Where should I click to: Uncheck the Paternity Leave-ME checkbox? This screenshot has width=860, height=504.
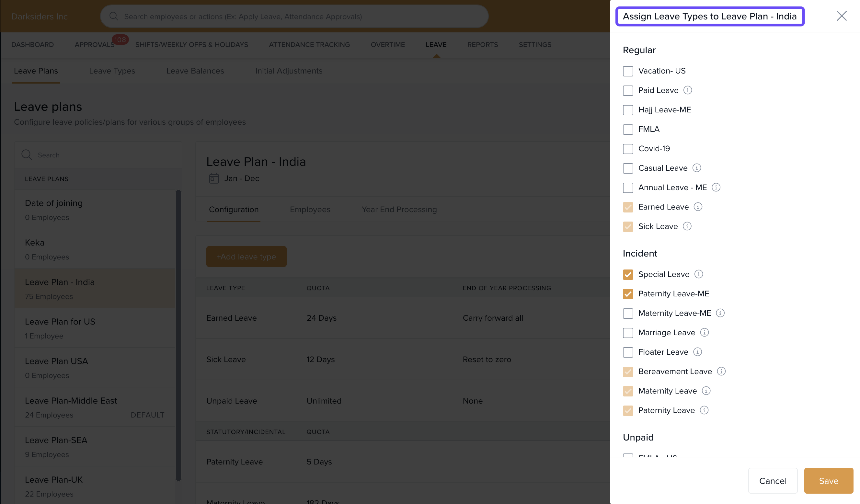coord(628,294)
